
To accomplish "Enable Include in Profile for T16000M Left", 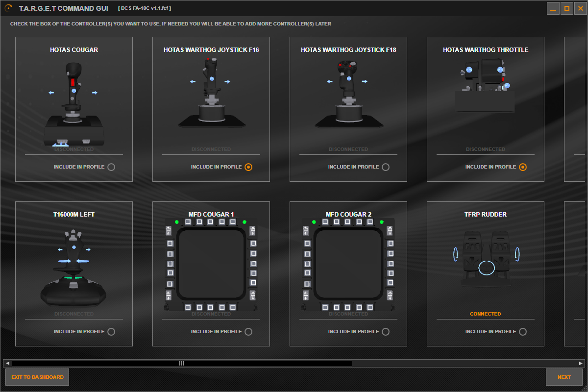I will (111, 332).
